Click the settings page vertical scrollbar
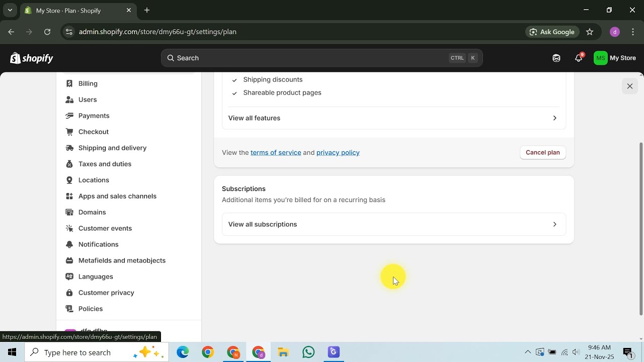 (640, 229)
